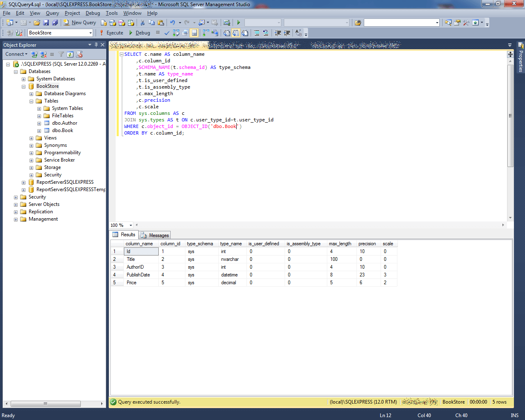The height and width of the screenshot is (420, 525).
Task: Click the Filter icon in Object Explorer
Action: (62, 54)
